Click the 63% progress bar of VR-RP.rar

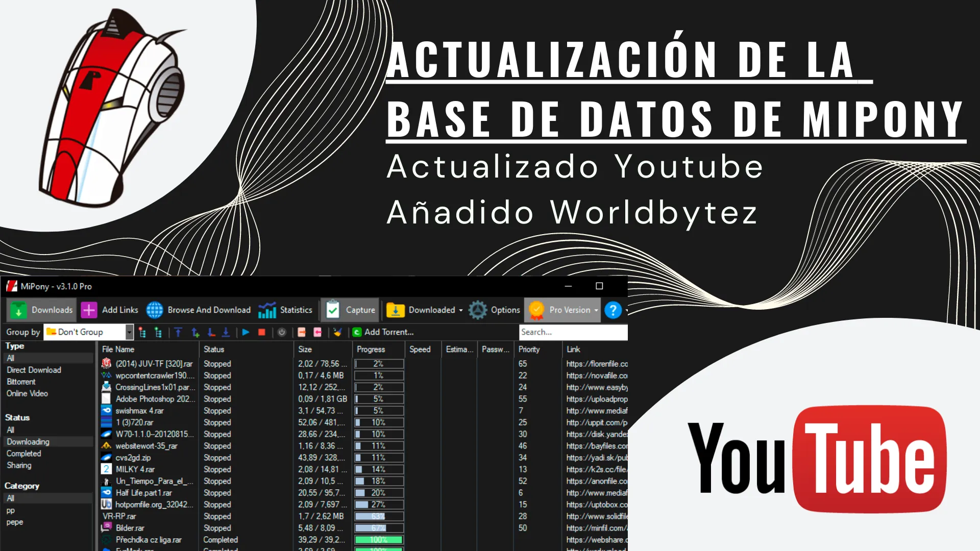click(379, 516)
